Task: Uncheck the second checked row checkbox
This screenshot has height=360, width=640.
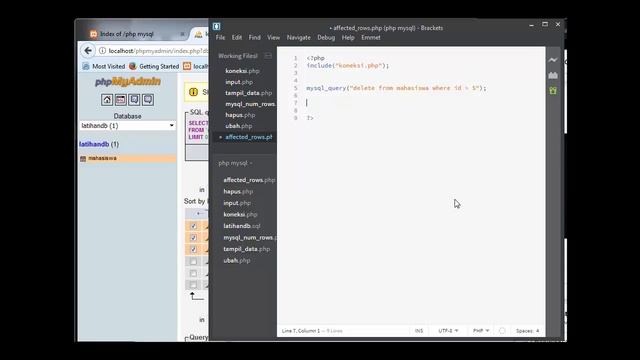Action: coord(193,238)
